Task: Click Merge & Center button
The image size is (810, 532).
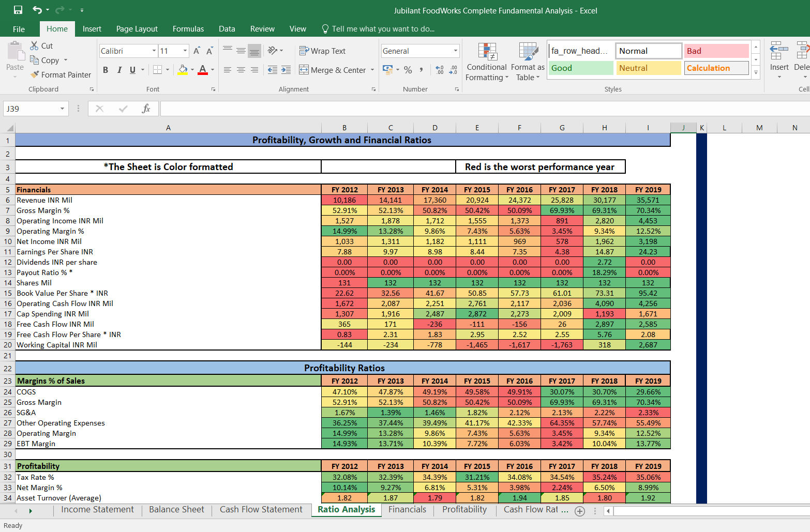Action: (x=333, y=70)
